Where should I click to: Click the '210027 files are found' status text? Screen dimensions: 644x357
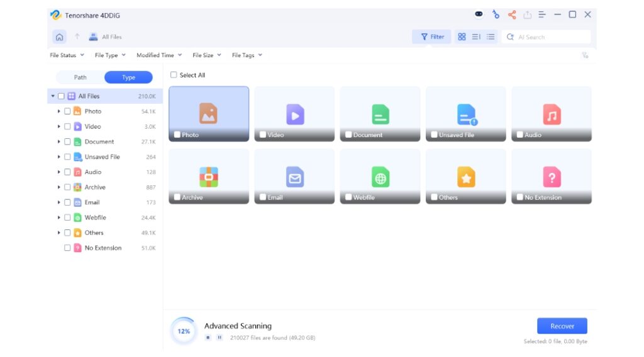273,338
